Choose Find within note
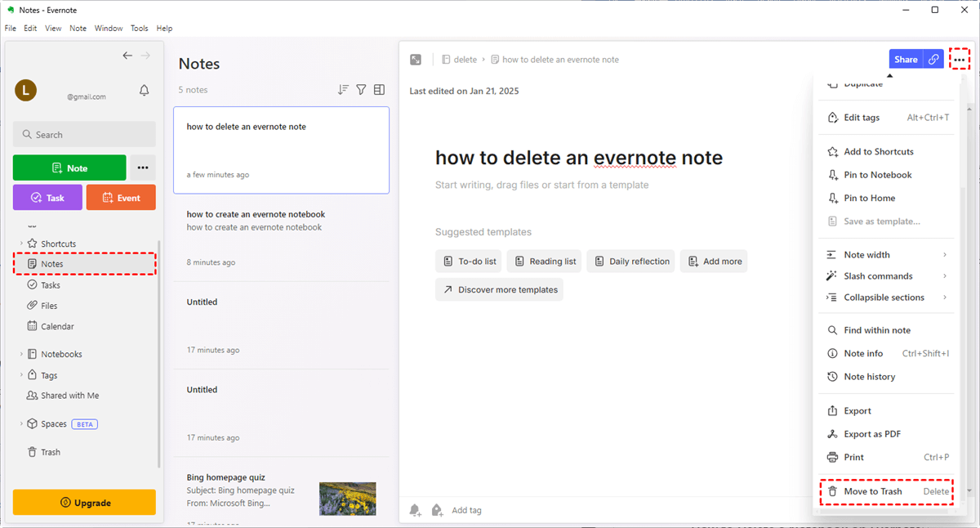 coord(887,330)
